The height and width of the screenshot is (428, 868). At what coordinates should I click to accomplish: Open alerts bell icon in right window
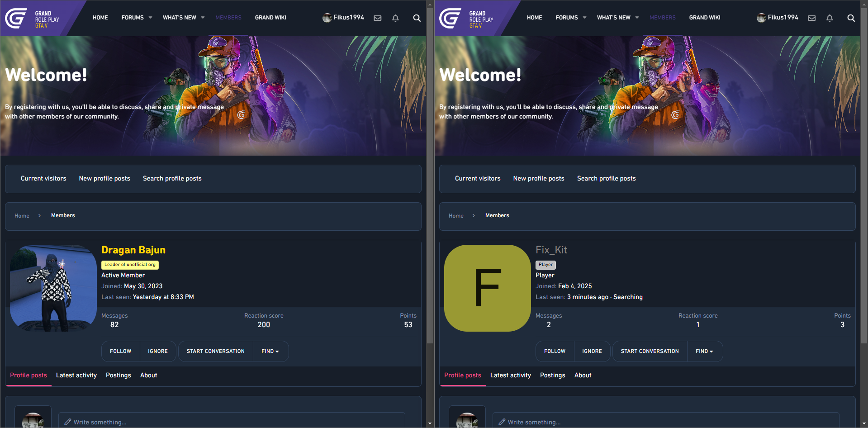(830, 18)
